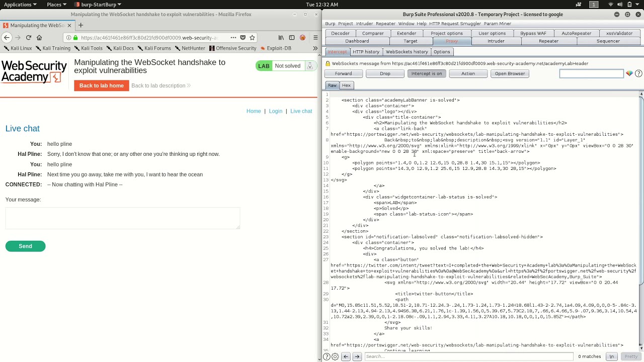Viewport: 644px width, 362px height.
Task: Switch to Dashboard tab
Action: (x=357, y=41)
